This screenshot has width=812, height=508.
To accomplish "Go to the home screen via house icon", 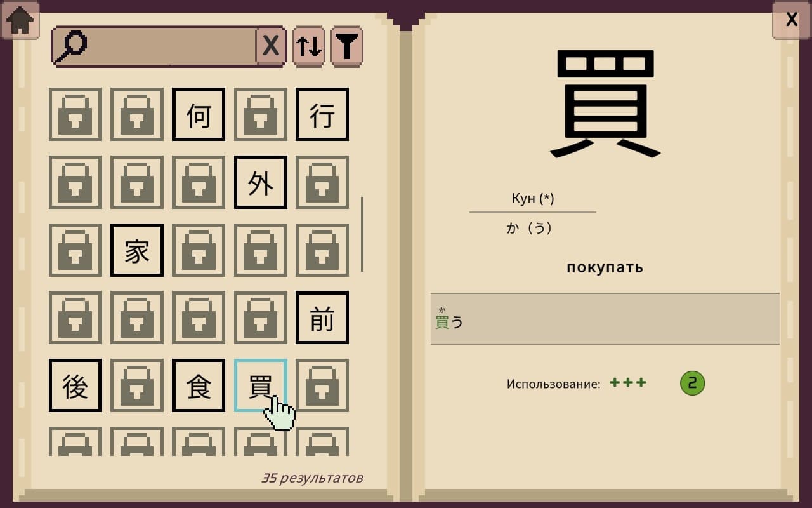I will pos(20,20).
